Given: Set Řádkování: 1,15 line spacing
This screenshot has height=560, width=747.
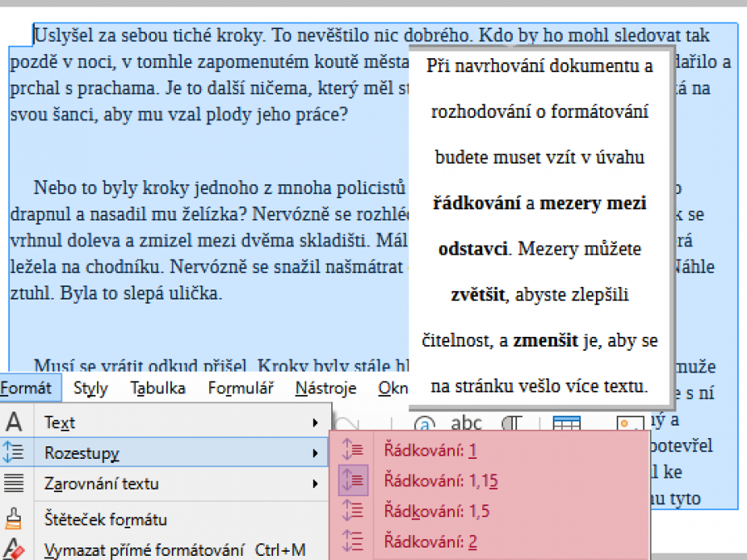Looking at the screenshot, I should [489, 480].
